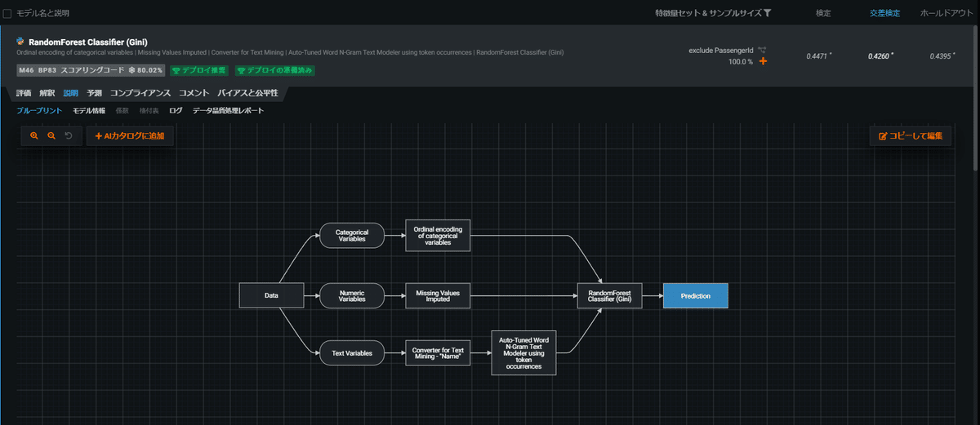Click the デプロイの準備済み badge
The height and width of the screenshot is (425, 980).
pos(275,70)
